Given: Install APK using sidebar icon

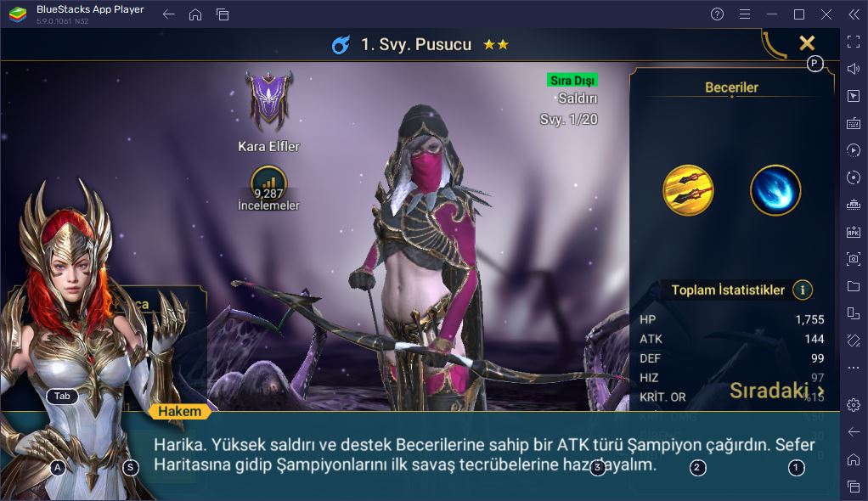Looking at the screenshot, I should click(854, 232).
